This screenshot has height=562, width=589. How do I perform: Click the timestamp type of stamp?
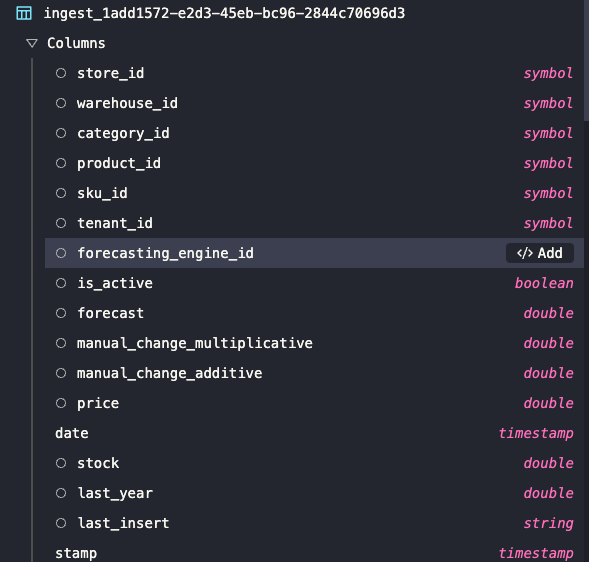coord(536,554)
